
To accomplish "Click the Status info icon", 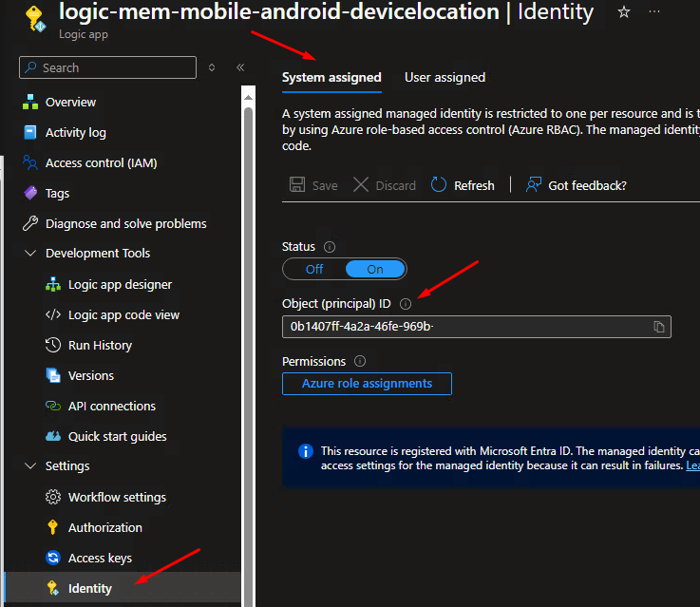I will click(x=330, y=247).
